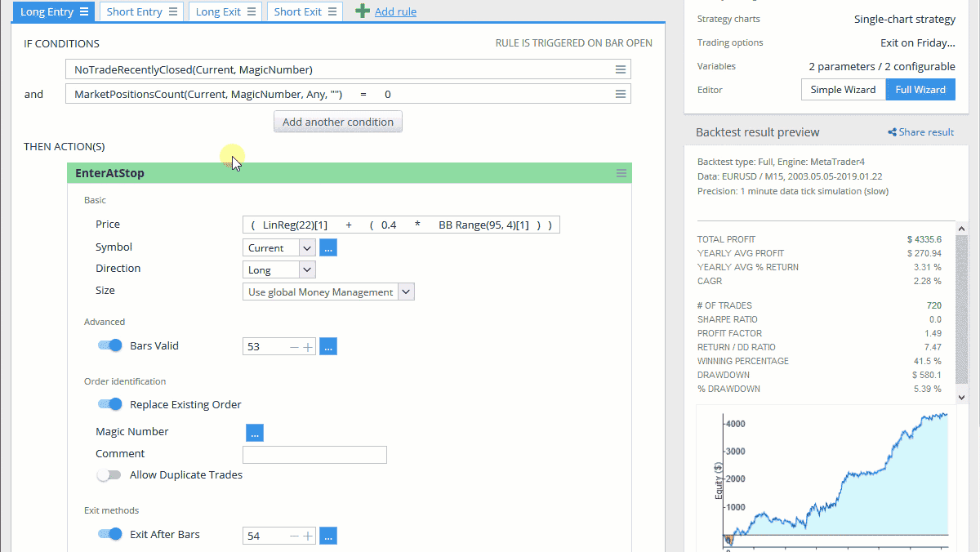
Task: Click the blue ellipsis button beside Symbol
Action: pos(328,247)
